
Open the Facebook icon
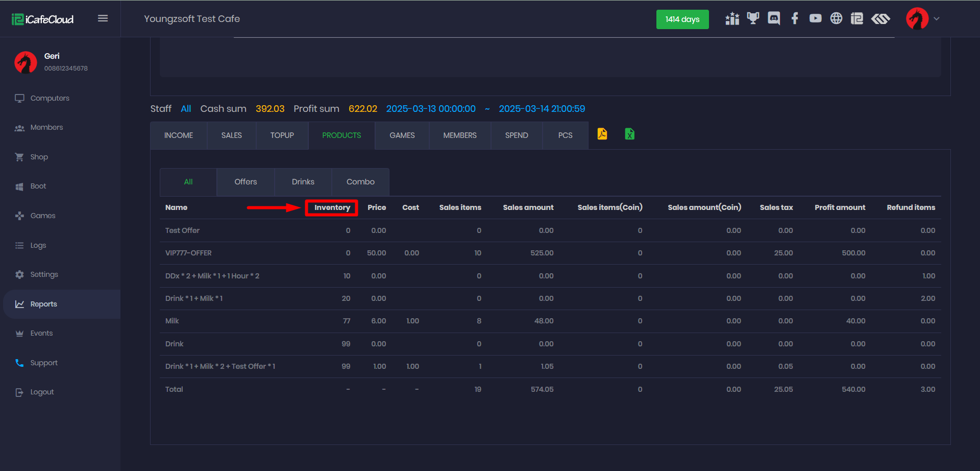795,19
